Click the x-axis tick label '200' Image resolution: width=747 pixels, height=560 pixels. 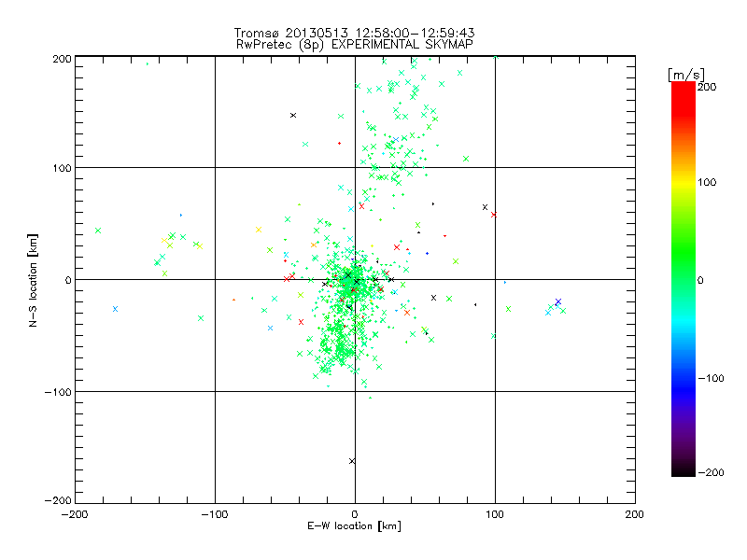point(635,514)
